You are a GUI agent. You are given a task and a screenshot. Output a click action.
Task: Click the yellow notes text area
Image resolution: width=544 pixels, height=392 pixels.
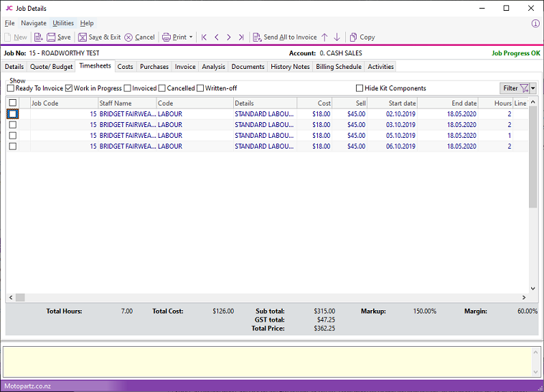pyautogui.click(x=266, y=361)
